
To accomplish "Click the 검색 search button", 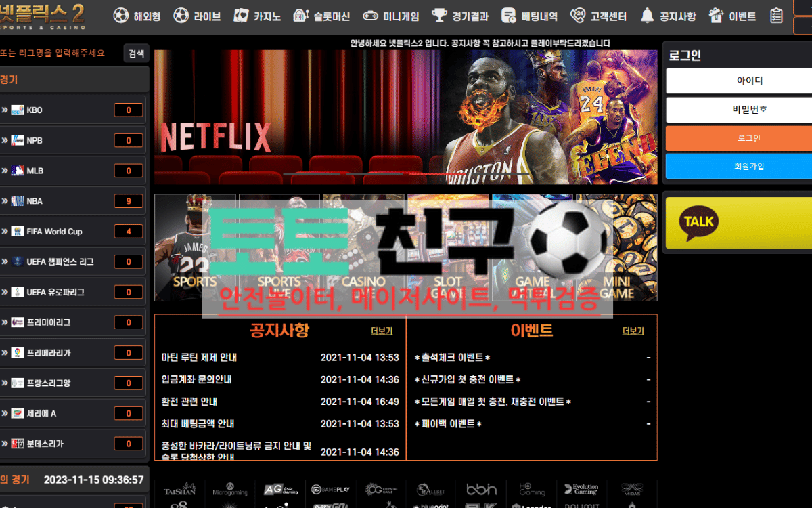I will [x=136, y=53].
